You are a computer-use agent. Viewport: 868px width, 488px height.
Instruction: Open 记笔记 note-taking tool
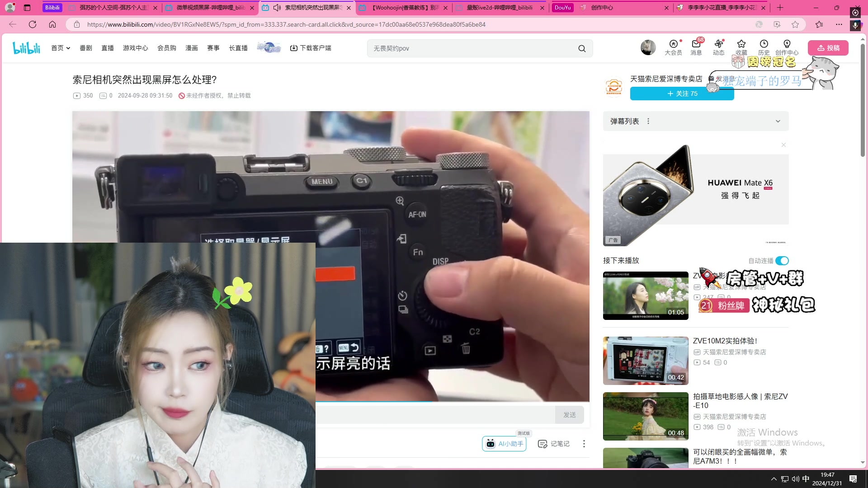coord(554,444)
